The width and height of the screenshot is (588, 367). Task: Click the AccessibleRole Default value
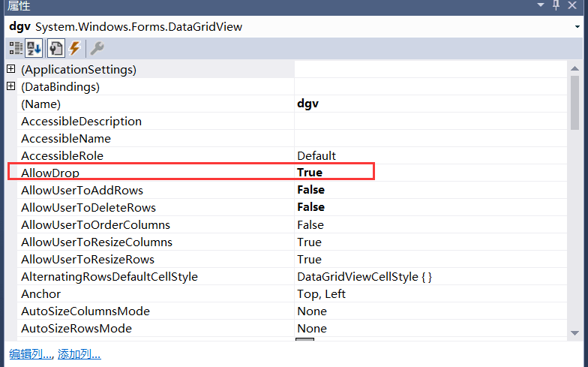tap(316, 156)
